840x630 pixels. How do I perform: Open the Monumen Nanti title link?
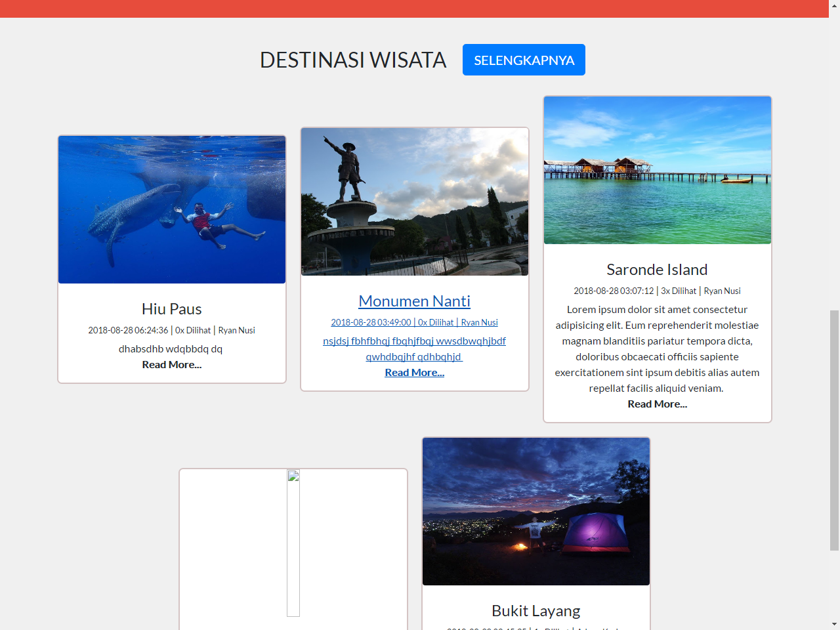click(415, 301)
